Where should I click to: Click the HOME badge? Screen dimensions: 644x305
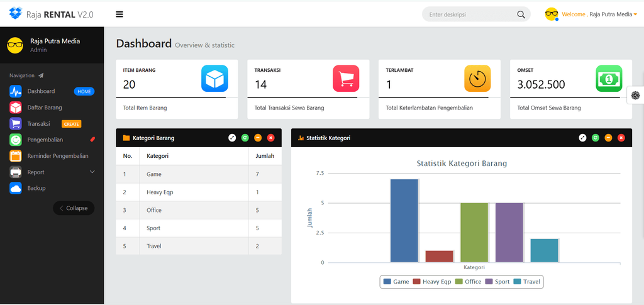coord(84,92)
